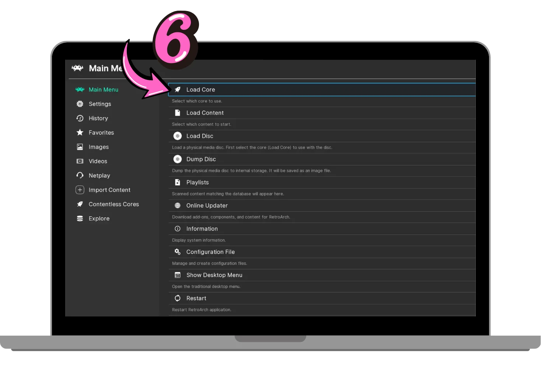This screenshot has width=541, height=392.
Task: Click the Restart circular arrow icon
Action: (178, 298)
